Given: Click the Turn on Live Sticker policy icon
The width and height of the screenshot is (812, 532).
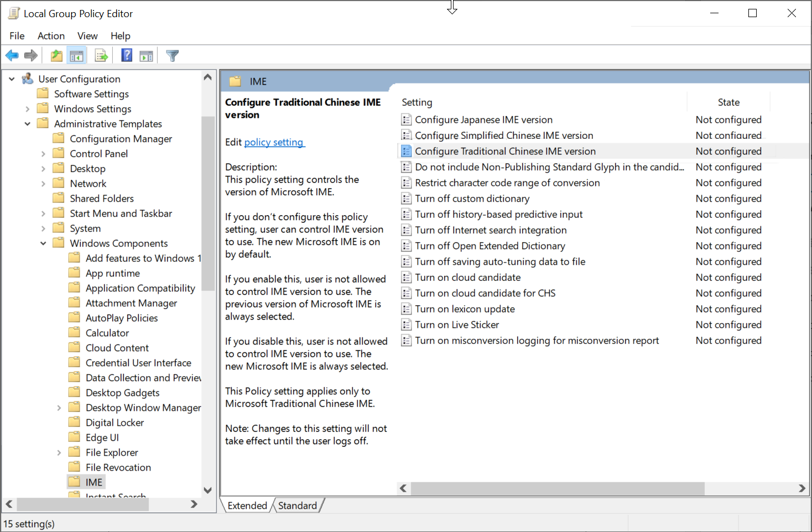Looking at the screenshot, I should (x=407, y=325).
